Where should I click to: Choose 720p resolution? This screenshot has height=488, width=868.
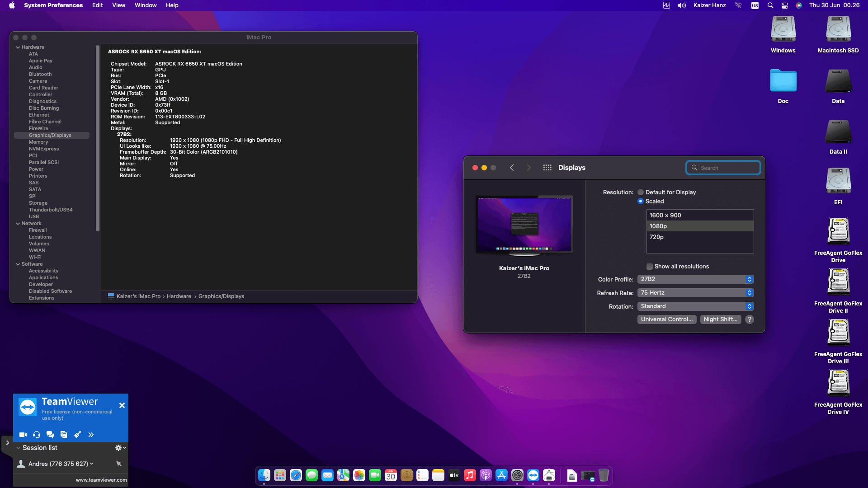click(700, 237)
